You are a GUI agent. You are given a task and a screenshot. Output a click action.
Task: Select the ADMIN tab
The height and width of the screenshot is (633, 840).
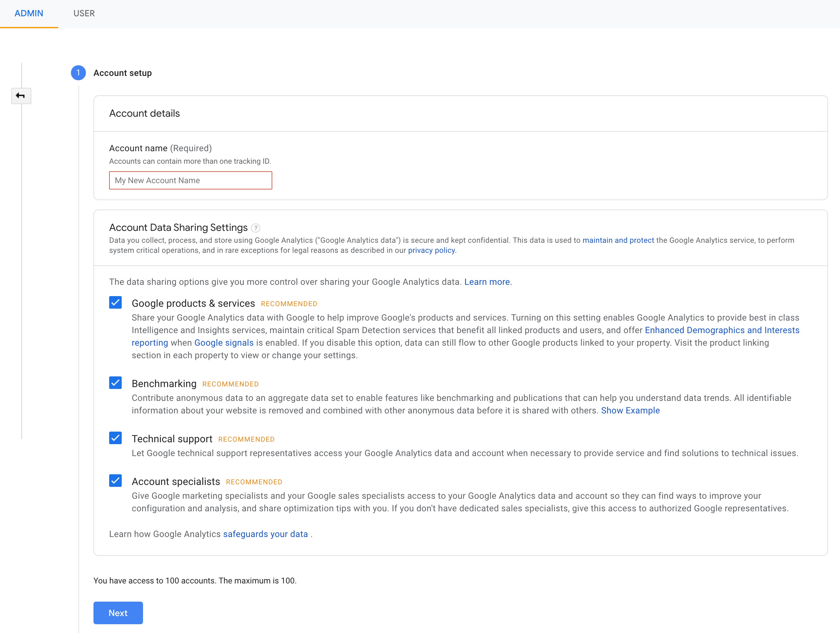[29, 13]
